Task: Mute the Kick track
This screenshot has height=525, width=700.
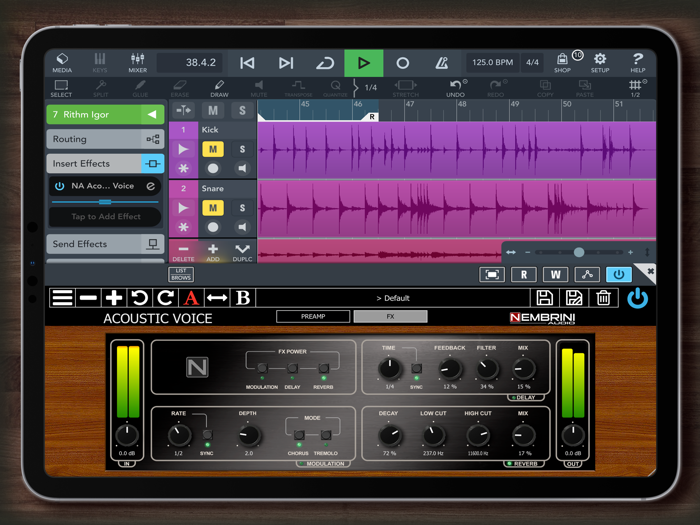Action: point(213,149)
